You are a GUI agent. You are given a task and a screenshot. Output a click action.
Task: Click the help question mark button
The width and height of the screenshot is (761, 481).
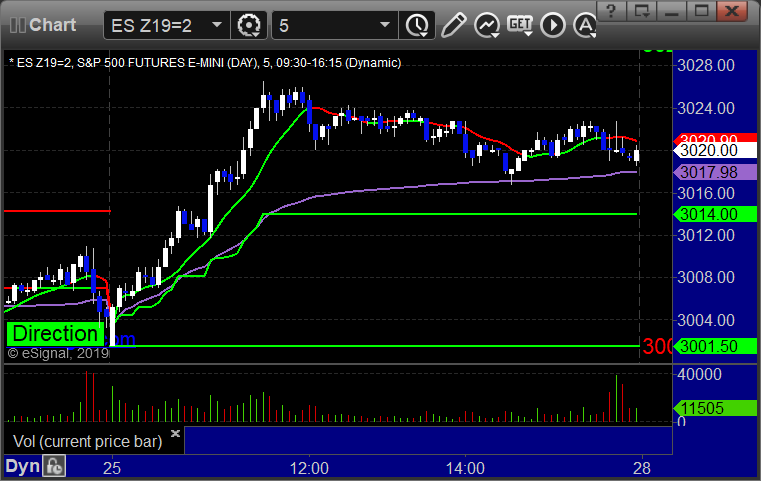tap(611, 11)
